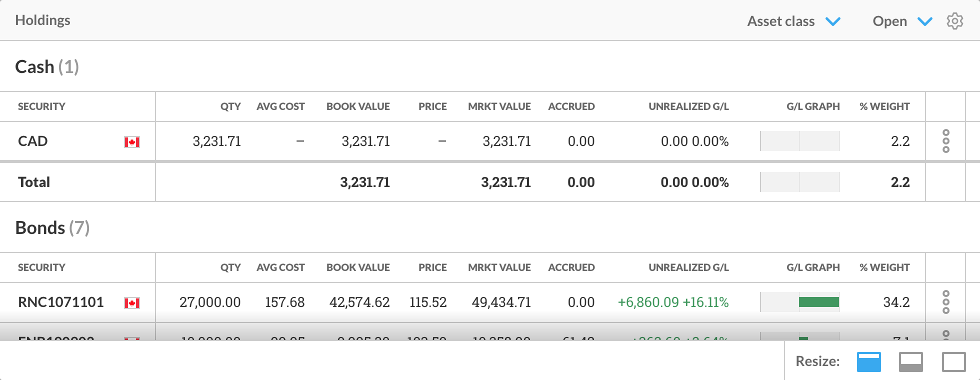Sort Cash table by SECURITY column
Screen dimensions: 980x380
tap(41, 106)
